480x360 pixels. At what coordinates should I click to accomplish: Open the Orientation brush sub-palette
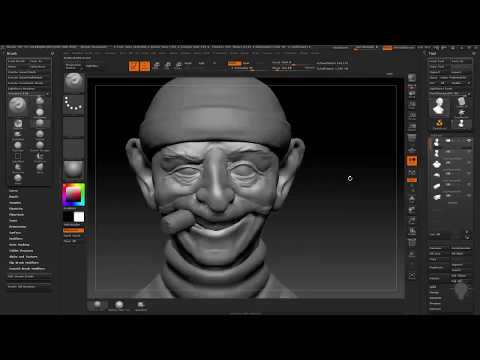pos(18,227)
